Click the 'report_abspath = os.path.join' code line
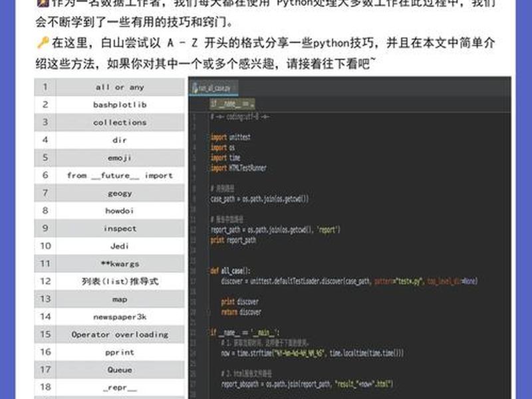Screen dimensions: 532x399 (307, 384)
